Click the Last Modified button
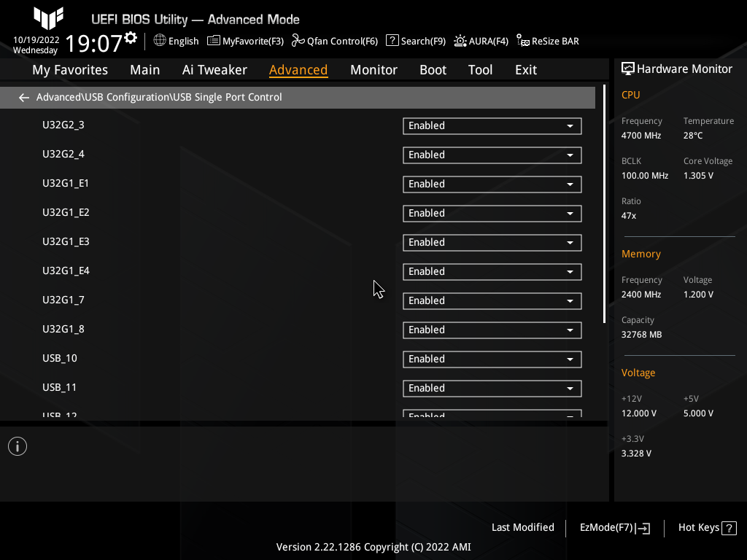The width and height of the screenshot is (747, 560). [x=522, y=527]
